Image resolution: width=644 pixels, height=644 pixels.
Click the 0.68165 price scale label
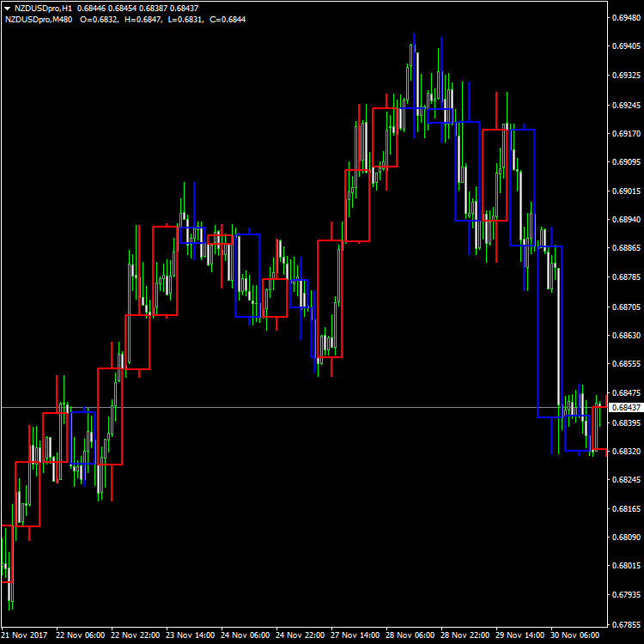point(626,509)
